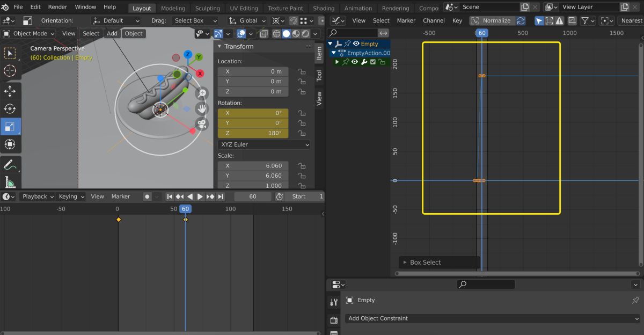Click the Transform tool icon
Viewport: 644px width, 335px height.
[x=10, y=144]
